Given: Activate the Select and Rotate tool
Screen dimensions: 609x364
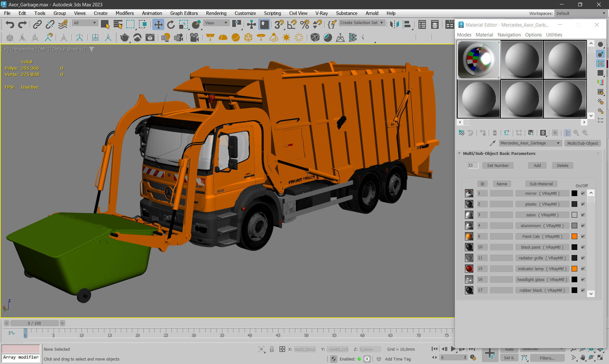Looking at the screenshot, I should (171, 24).
